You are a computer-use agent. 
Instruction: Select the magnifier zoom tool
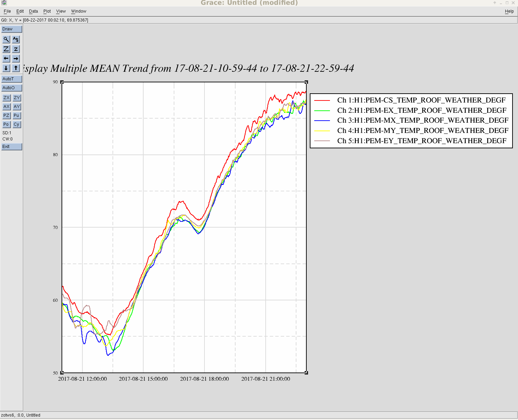tap(6, 39)
